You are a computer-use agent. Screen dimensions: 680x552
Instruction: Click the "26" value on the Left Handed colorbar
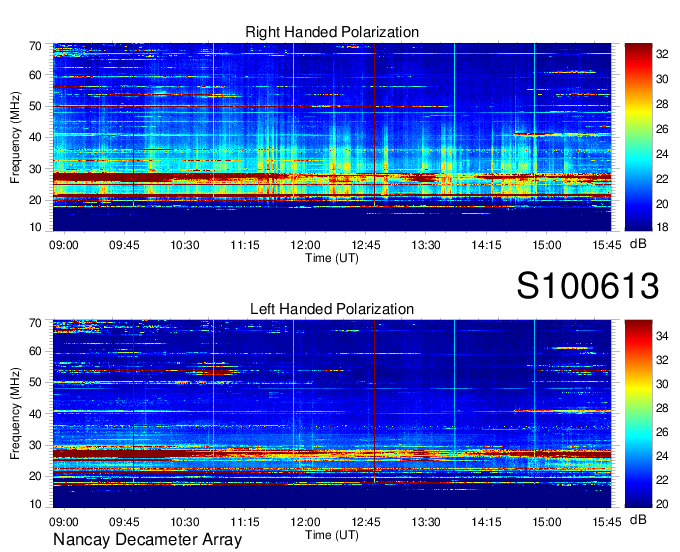pyautogui.click(x=662, y=432)
